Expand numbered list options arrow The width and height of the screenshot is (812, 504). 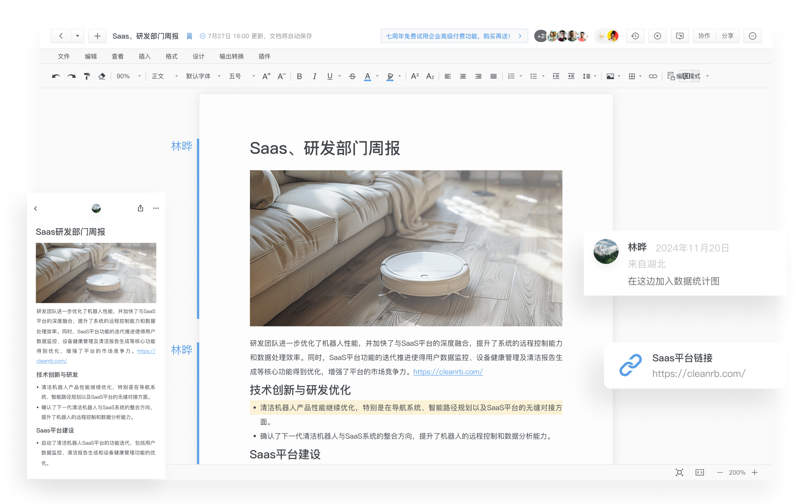(521, 76)
